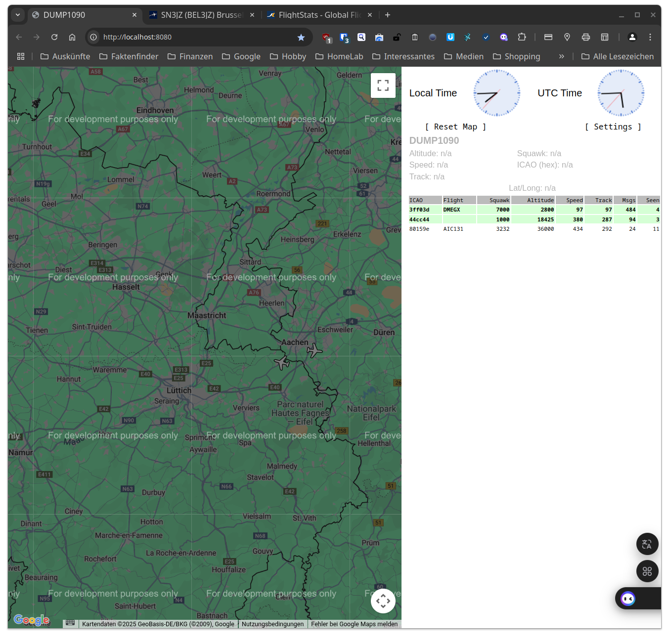
Task: Click the Google logo on the map
Action: point(32,620)
